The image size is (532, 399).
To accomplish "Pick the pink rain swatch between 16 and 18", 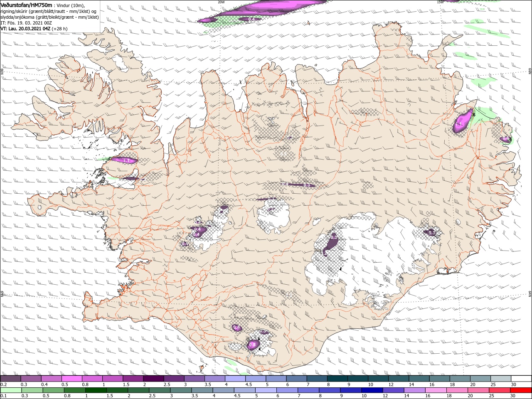I will 436,390.
